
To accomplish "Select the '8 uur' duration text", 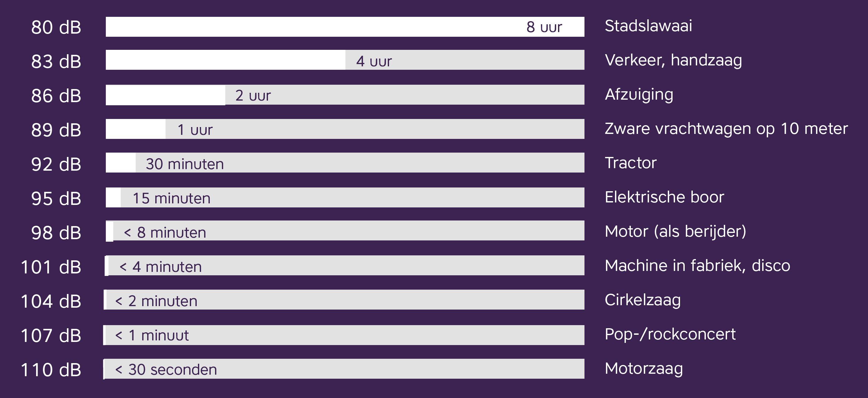I will pos(544,27).
